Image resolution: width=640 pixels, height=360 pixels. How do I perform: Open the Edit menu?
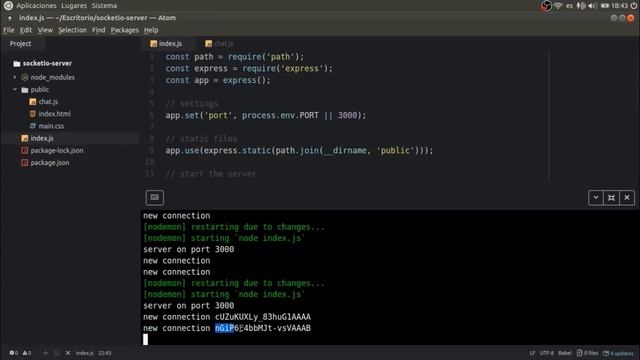(26, 30)
